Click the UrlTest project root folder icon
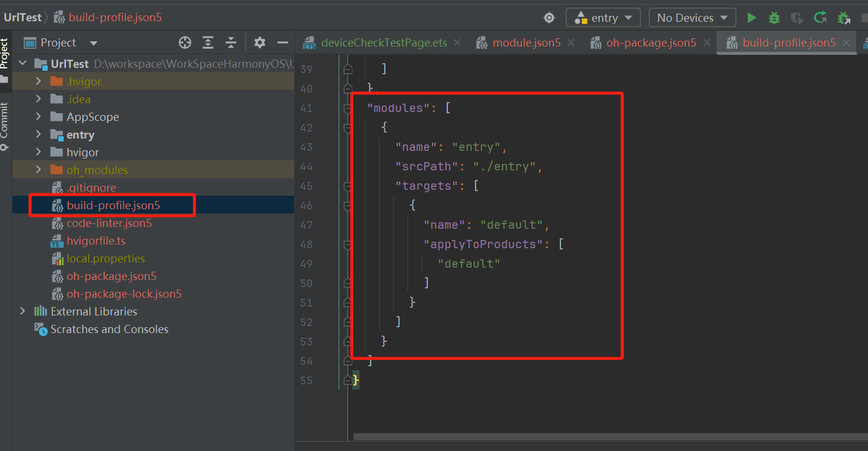This screenshot has height=451, width=868. click(x=41, y=64)
